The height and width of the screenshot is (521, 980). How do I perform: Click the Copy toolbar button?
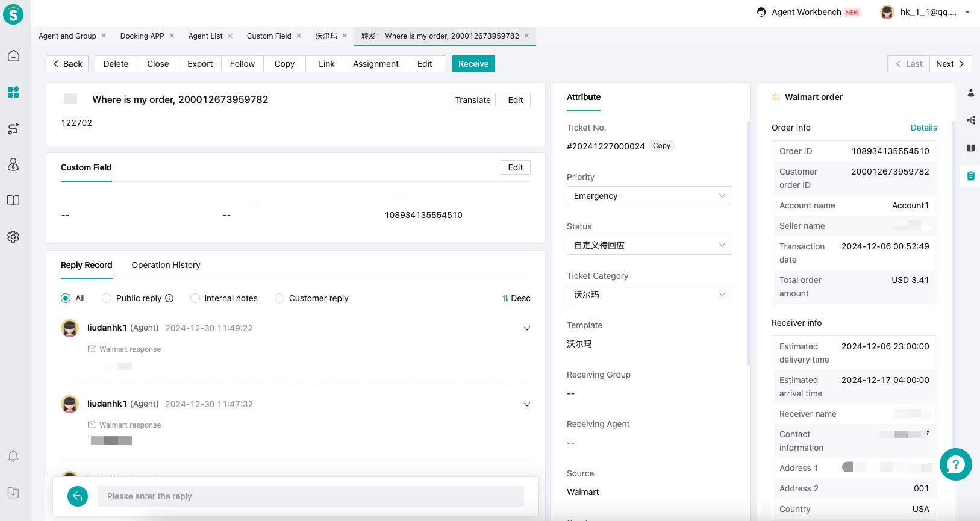284,64
